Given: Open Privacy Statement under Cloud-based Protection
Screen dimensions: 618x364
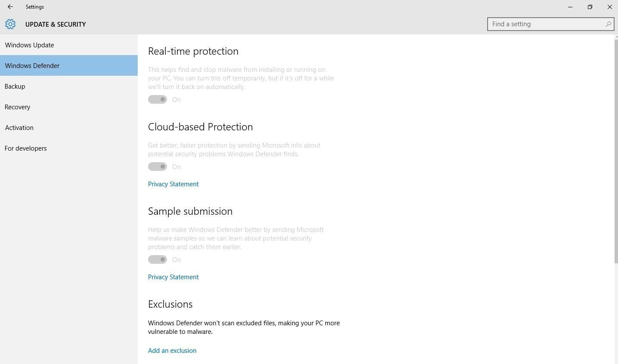Looking at the screenshot, I should click(173, 184).
